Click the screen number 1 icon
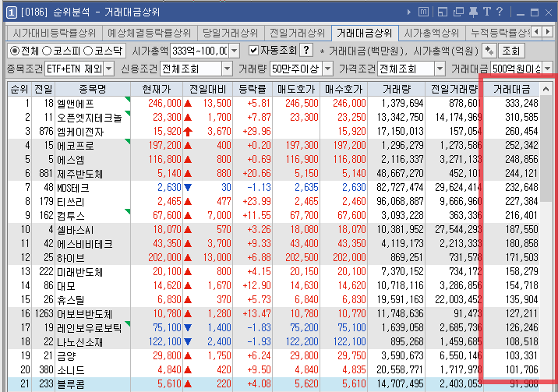Image resolution: width=558 pixels, height=392 pixels. pos(12,12)
